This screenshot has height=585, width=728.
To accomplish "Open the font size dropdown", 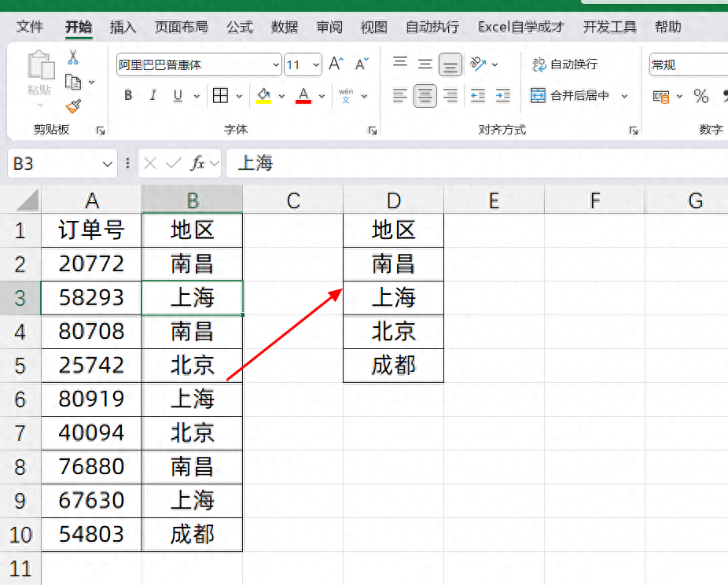I will [x=316, y=64].
